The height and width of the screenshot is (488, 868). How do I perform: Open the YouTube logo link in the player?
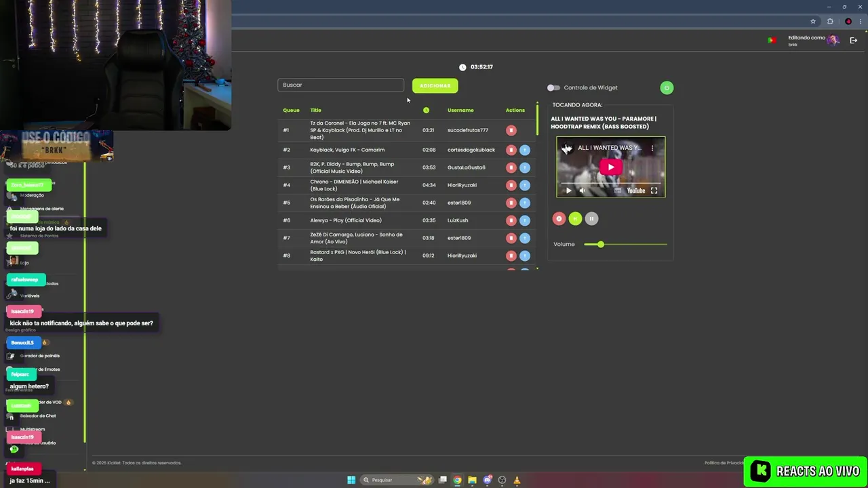(636, 190)
